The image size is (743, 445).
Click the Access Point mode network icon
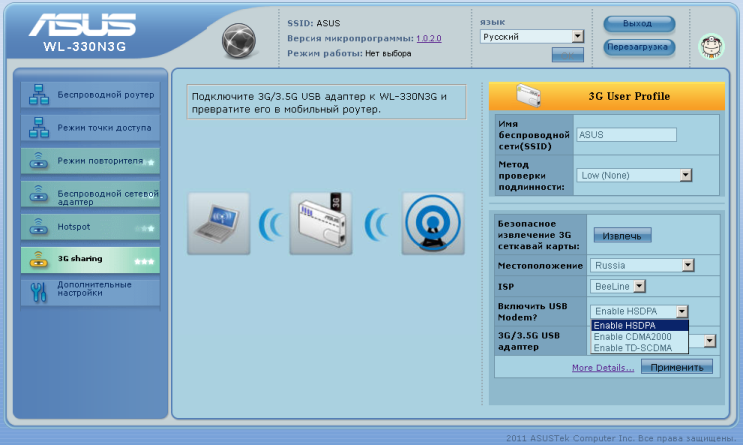click(x=39, y=128)
